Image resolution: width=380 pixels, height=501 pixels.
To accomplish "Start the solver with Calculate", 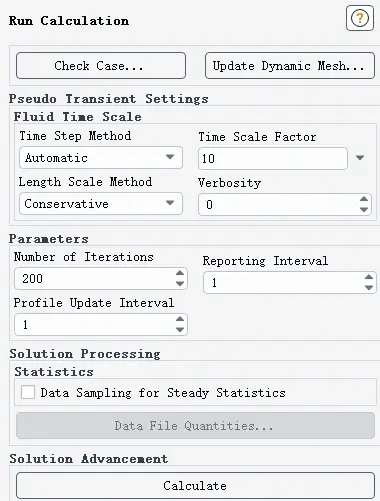I will (195, 486).
